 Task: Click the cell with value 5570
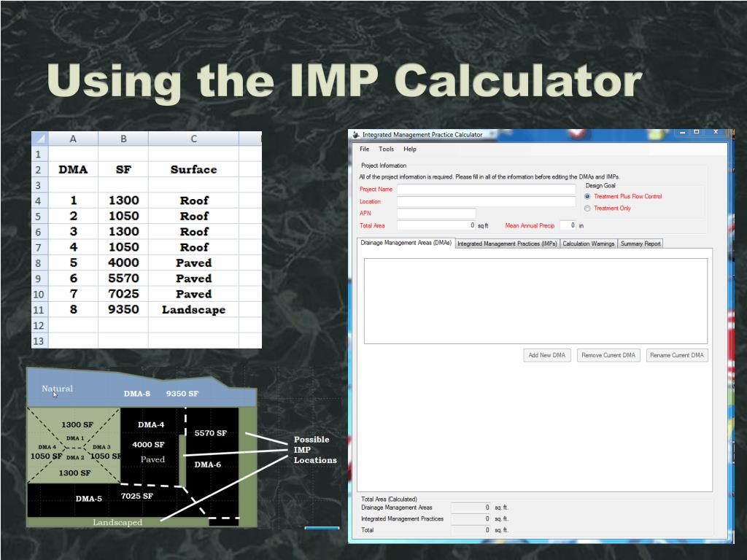[x=123, y=279]
